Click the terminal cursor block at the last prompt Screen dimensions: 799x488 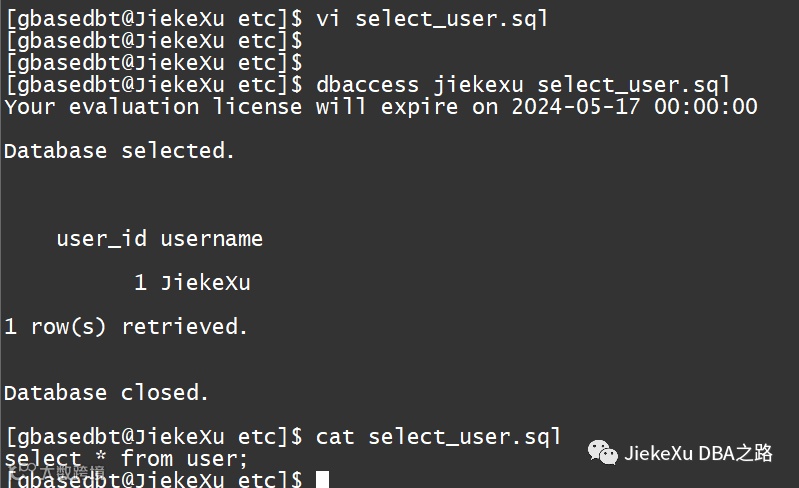click(322, 479)
